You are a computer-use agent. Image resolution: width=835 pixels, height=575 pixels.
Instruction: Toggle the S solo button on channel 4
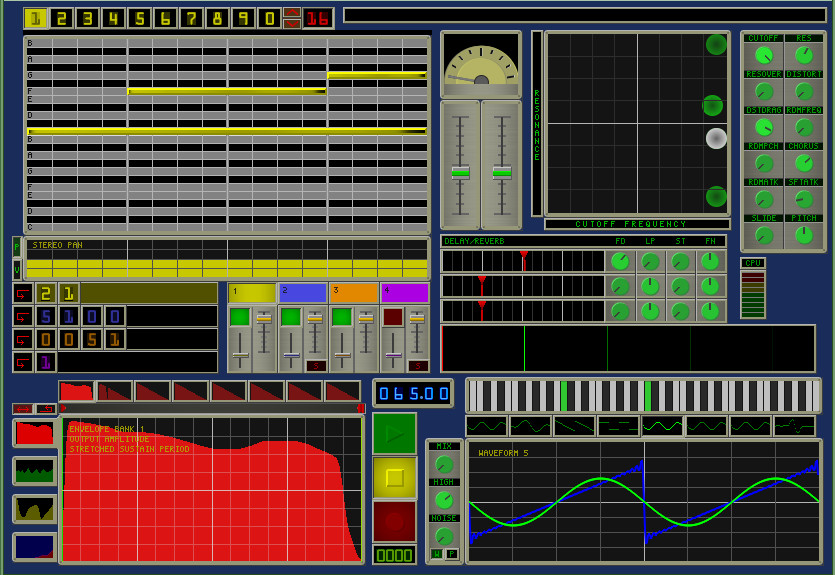click(x=418, y=366)
